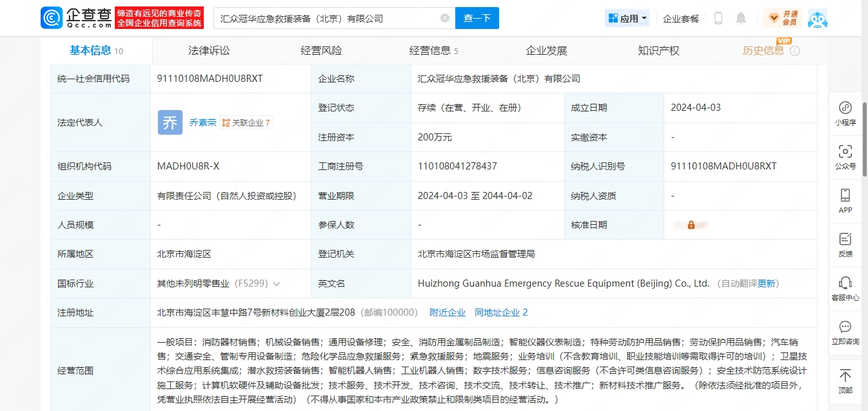Click the mobile phone icon in header
The height and width of the screenshot is (411, 868).
pos(718,18)
